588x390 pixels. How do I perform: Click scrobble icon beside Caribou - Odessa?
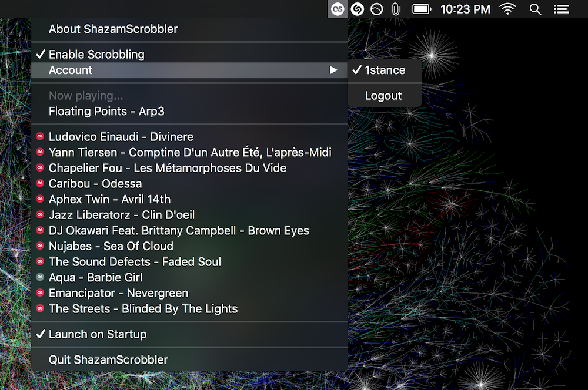pos(40,184)
